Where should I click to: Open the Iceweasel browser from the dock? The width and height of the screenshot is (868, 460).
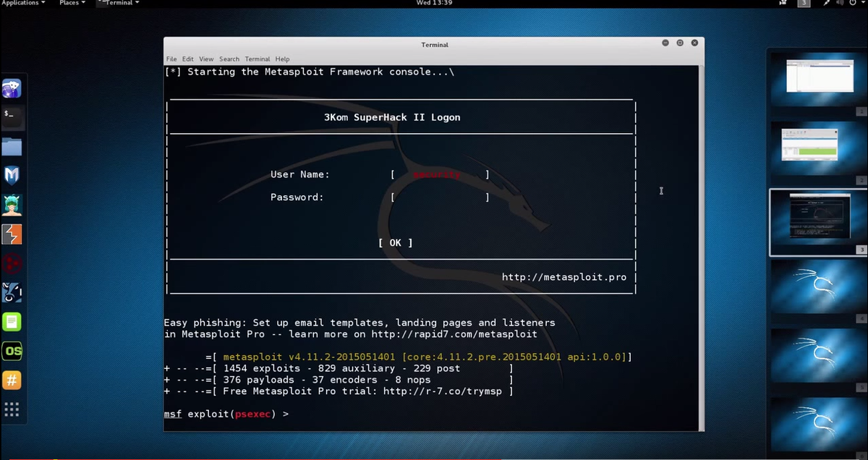coord(12,89)
